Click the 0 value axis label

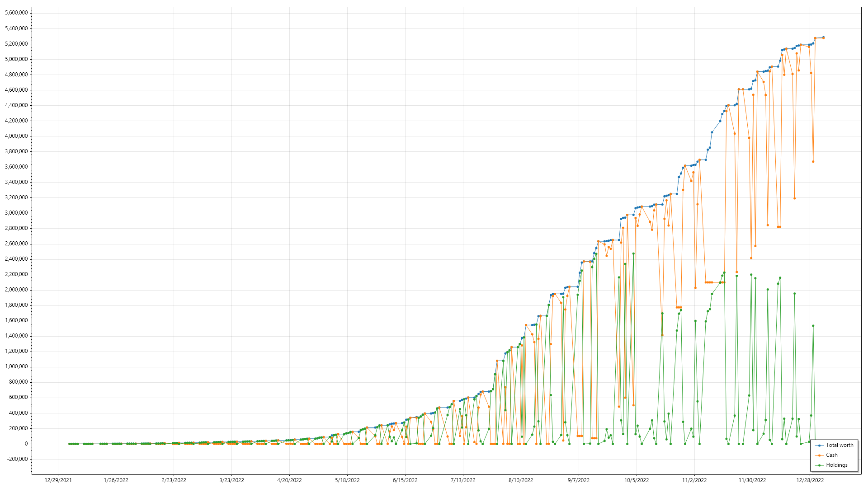tap(26, 444)
